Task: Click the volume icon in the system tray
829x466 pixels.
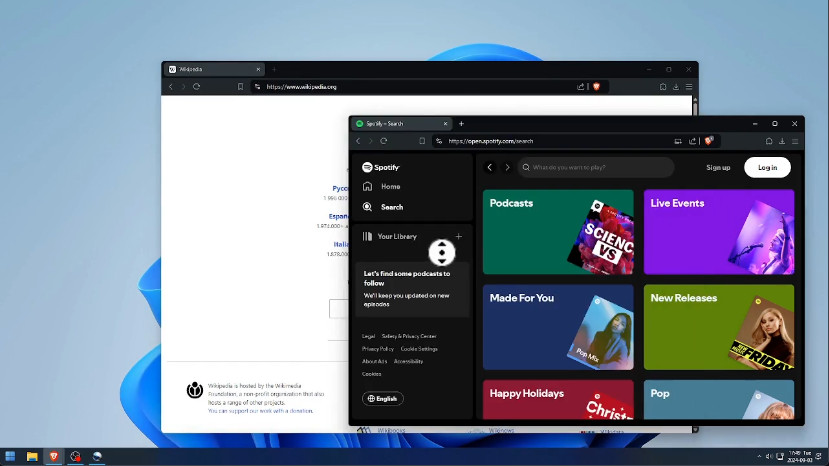Action: pos(769,456)
